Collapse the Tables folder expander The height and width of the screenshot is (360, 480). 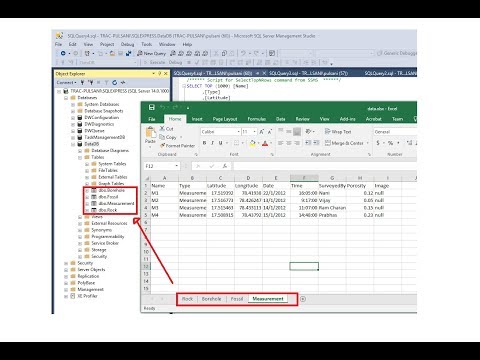point(80,157)
